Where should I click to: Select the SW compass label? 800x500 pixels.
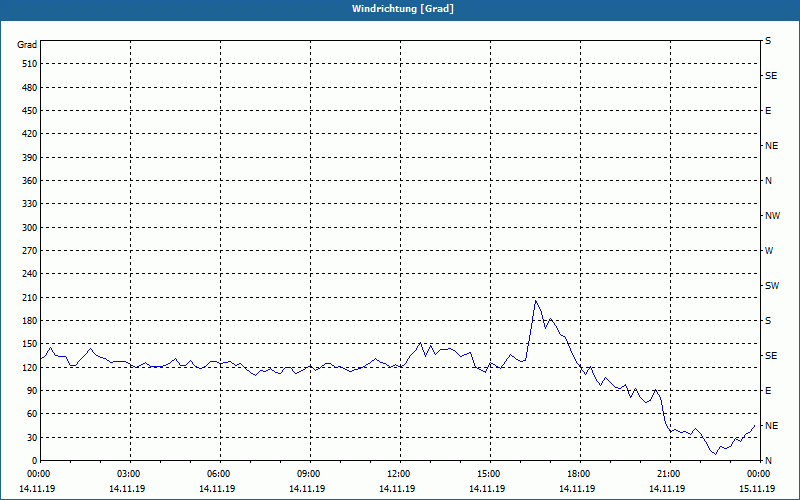coord(772,286)
